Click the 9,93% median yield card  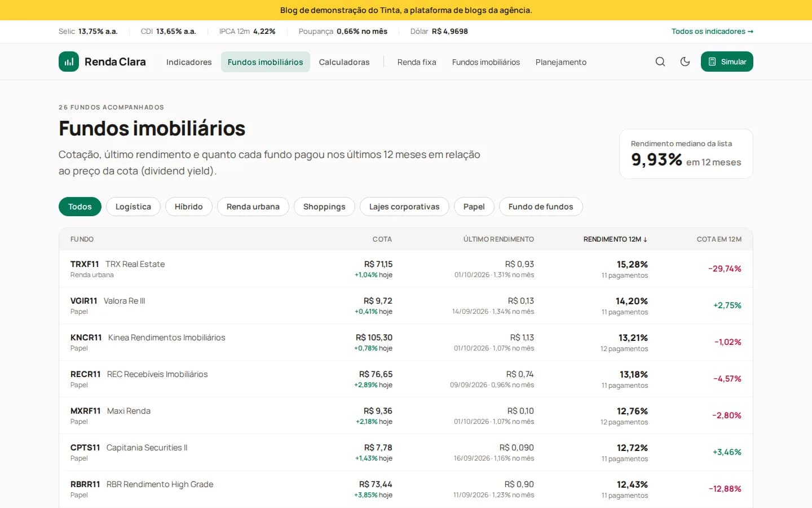[686, 154]
